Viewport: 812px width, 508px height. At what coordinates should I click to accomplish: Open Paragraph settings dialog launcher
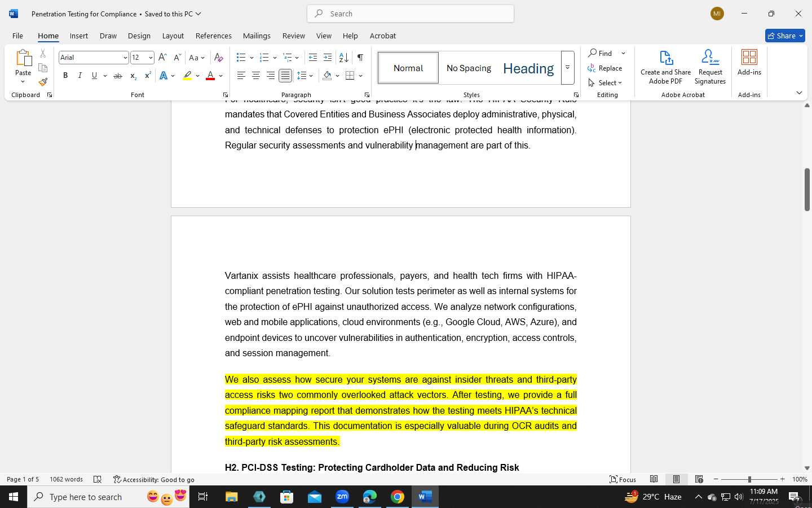[367, 95]
